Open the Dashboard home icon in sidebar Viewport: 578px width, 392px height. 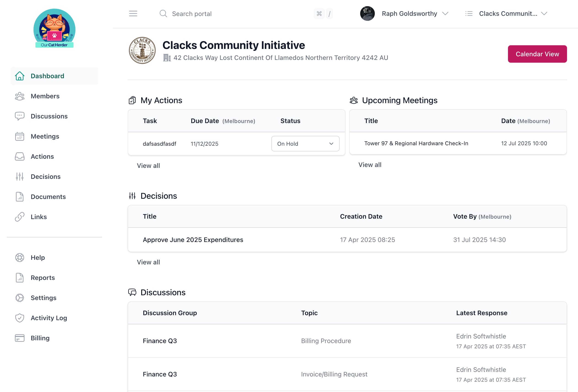pyautogui.click(x=20, y=76)
